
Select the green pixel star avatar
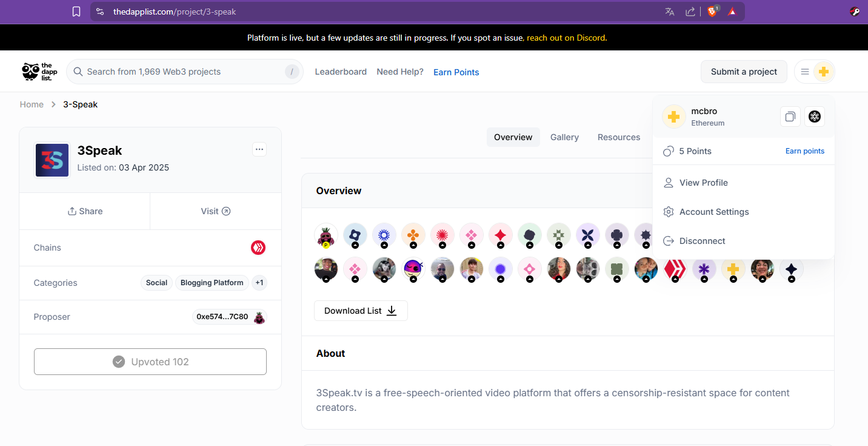click(559, 235)
